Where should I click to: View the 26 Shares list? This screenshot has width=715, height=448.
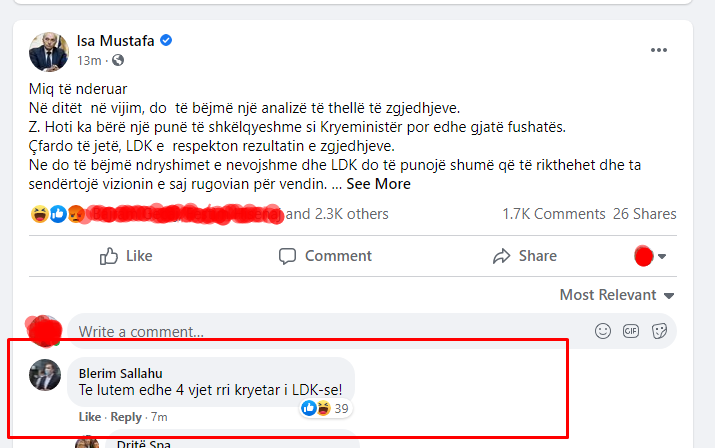tap(644, 214)
